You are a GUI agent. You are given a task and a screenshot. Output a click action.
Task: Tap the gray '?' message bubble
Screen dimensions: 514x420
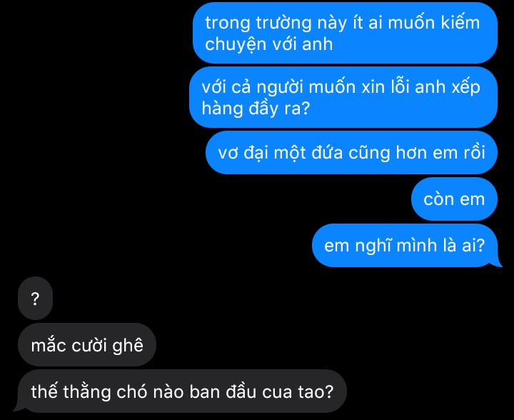[x=36, y=299]
